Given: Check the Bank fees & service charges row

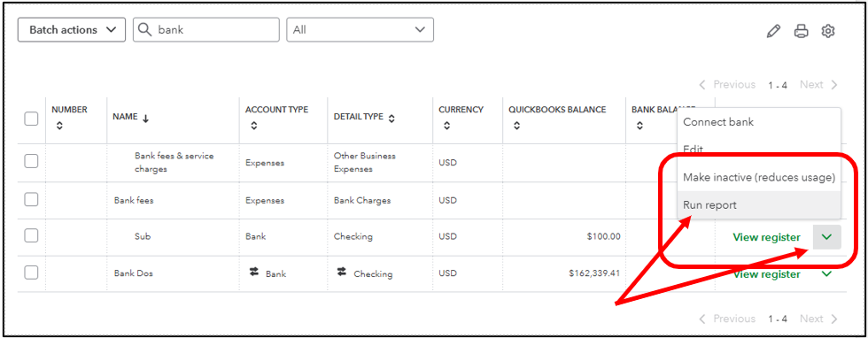Looking at the screenshot, I should (x=31, y=161).
